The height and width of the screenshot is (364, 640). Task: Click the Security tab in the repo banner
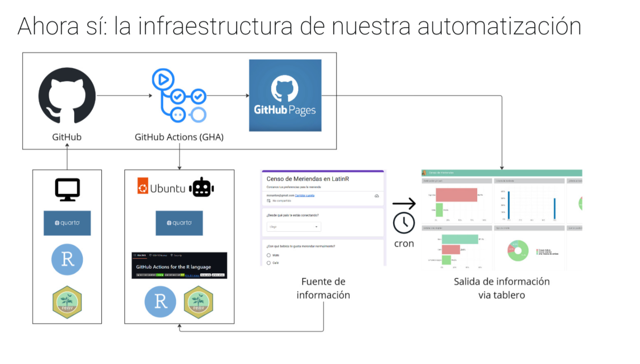[176, 255]
